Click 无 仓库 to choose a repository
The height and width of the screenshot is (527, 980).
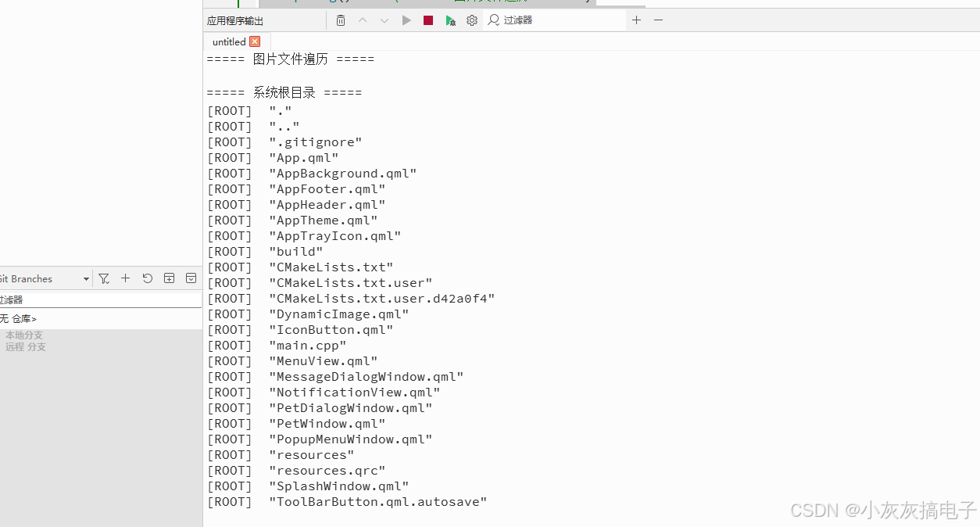tap(17, 318)
